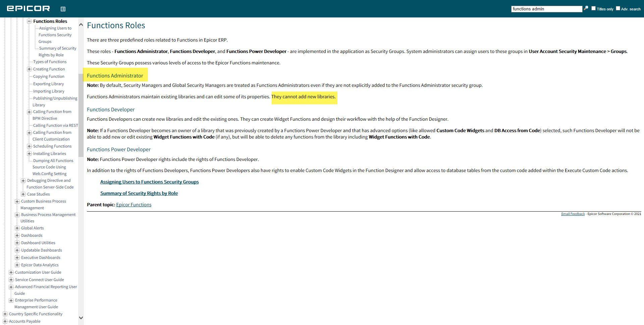Open Calling Function via REST topic
Screen dimensions: 644x325
click(55, 125)
